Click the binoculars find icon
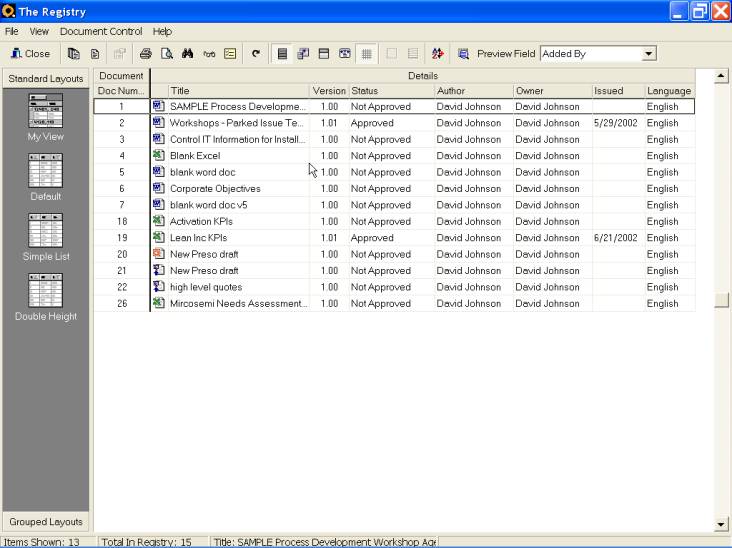This screenshot has height=548, width=732. (x=188, y=54)
